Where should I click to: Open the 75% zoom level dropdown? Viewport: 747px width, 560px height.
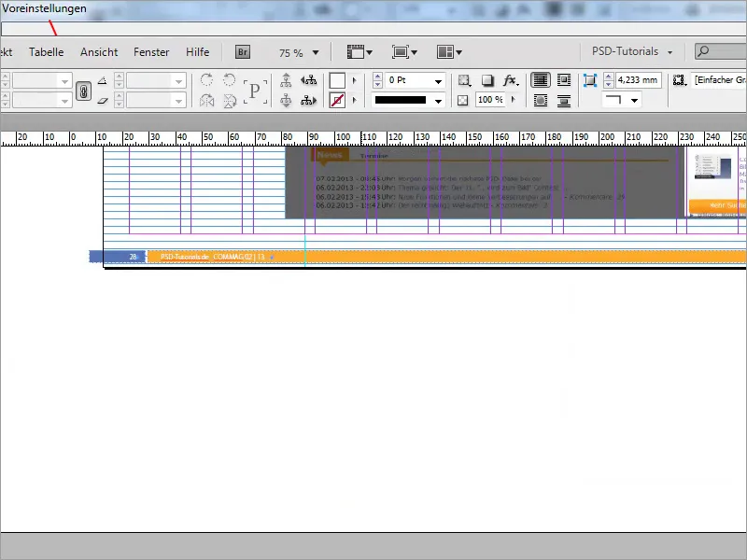coord(315,52)
